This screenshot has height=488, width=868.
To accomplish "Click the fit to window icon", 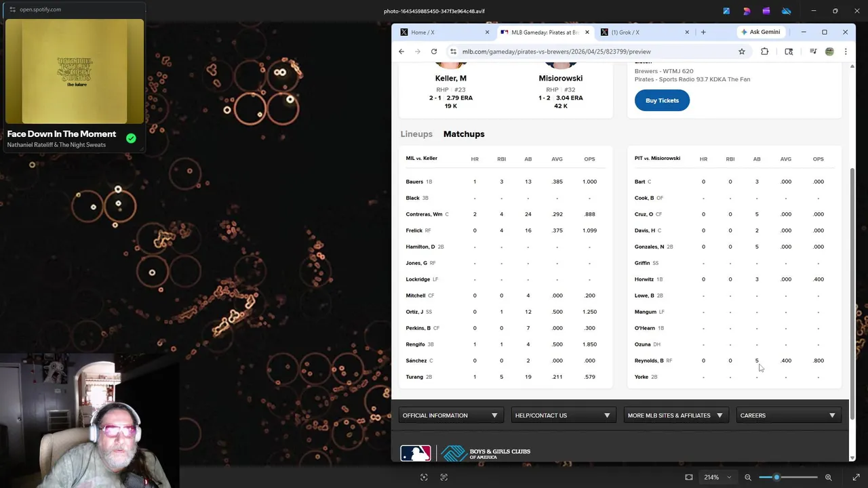I will click(x=689, y=477).
